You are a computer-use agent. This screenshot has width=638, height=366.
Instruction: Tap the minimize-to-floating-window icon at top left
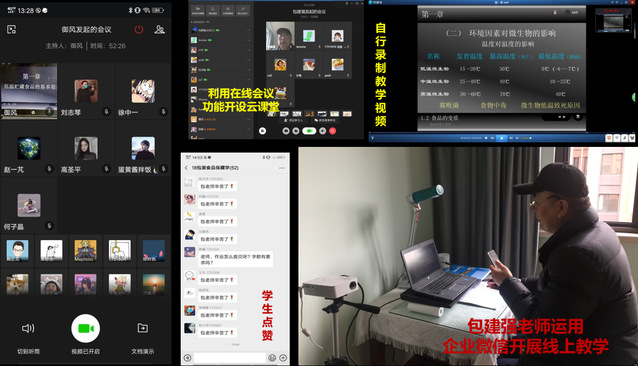pos(12,29)
